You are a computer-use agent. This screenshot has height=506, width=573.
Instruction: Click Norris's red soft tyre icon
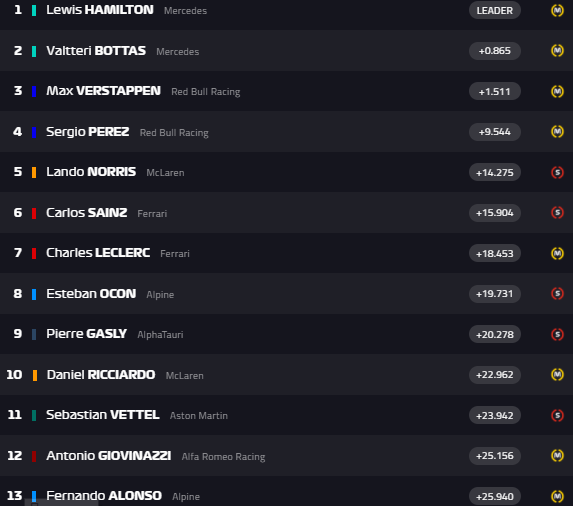pos(557,172)
